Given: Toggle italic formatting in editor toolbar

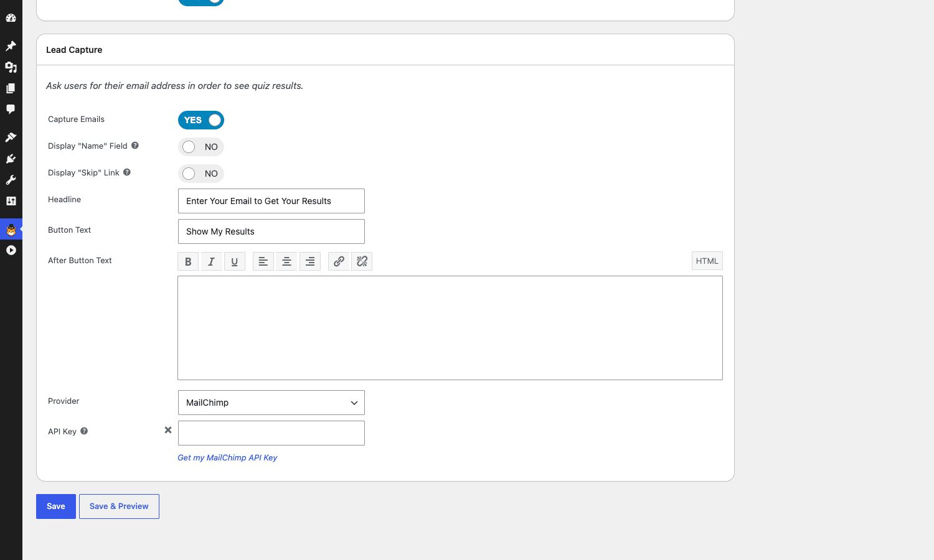Looking at the screenshot, I should pos(211,261).
